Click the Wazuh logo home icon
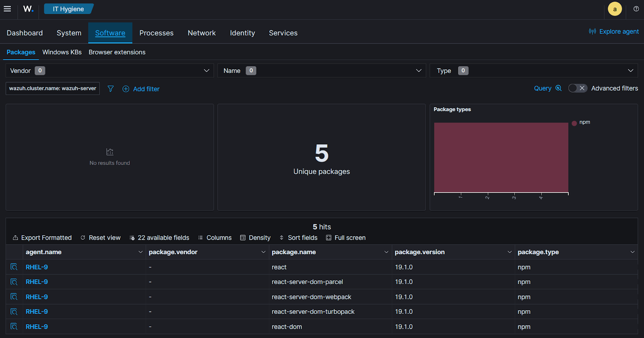 [28, 9]
